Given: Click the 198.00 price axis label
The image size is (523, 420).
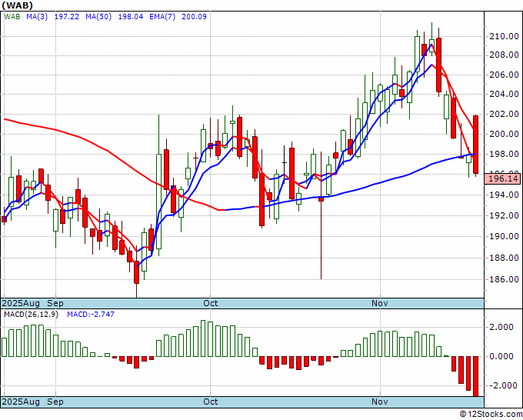Looking at the screenshot, I should [x=504, y=155].
